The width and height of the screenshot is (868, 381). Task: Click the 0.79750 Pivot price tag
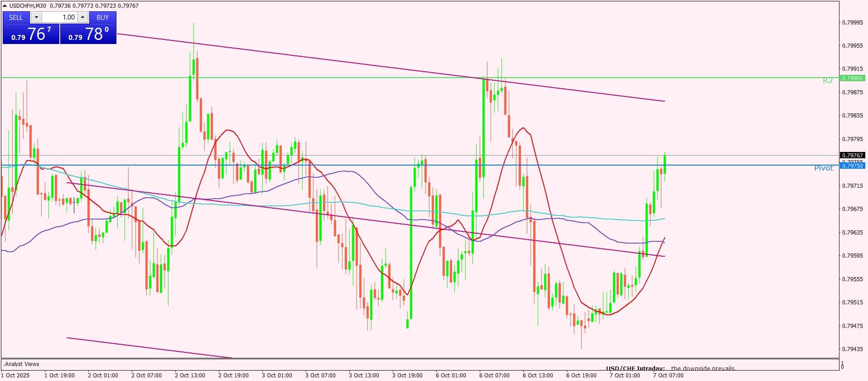click(x=852, y=166)
